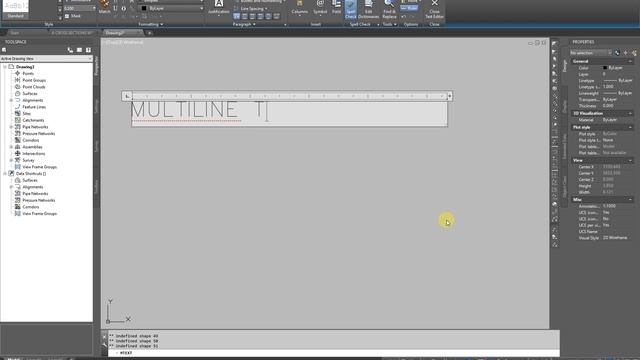Collapse the Plot style section
The image size is (640, 360).
pos(630,127)
